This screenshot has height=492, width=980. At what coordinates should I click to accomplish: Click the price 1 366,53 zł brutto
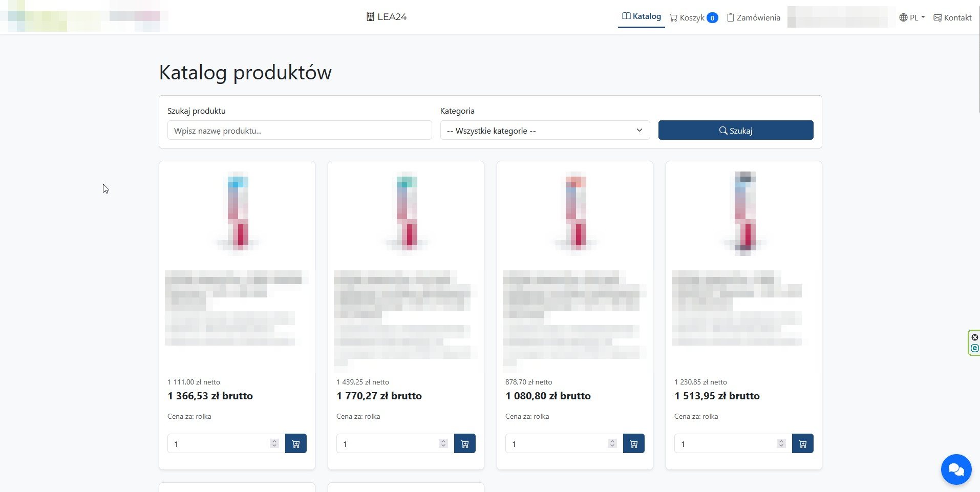(x=210, y=396)
